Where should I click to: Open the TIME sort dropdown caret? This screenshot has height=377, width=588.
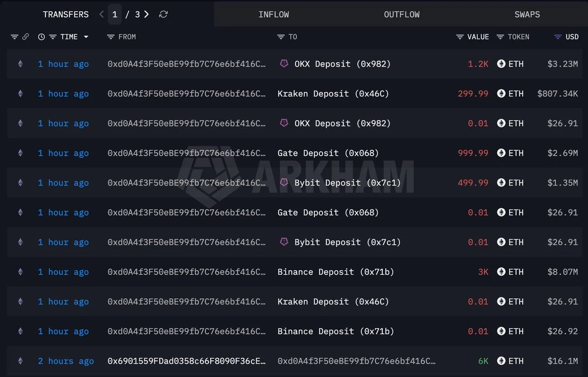click(86, 37)
